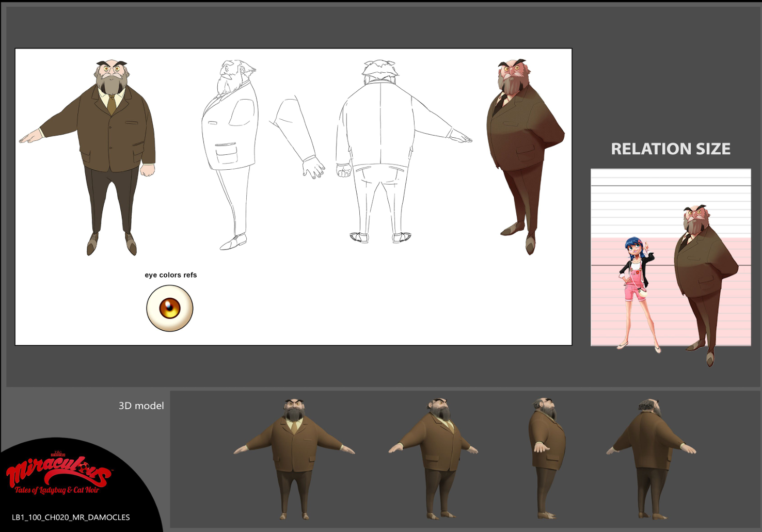Click the LB1_100_CH020_MR_DAMOCLES file name
This screenshot has width=762, height=532.
tap(71, 517)
